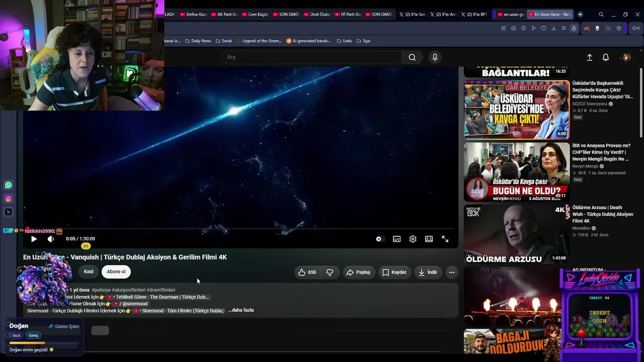The image size is (644, 362).
Task: Switch to the X'te BPT tab
Action: [x=474, y=15]
